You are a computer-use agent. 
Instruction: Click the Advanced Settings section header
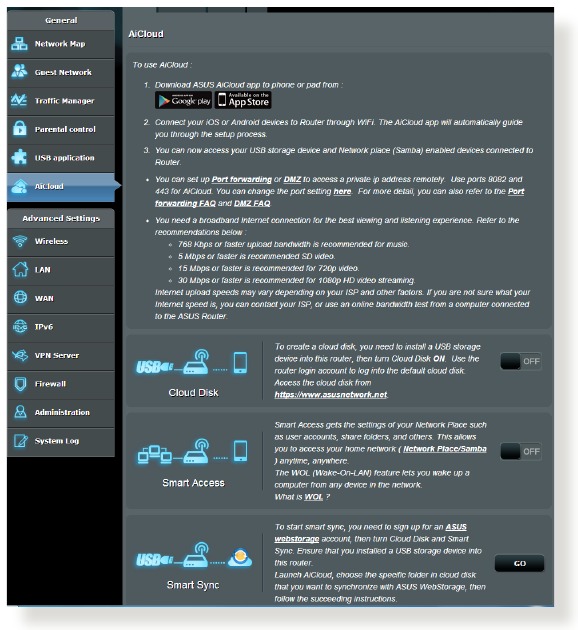point(61,218)
